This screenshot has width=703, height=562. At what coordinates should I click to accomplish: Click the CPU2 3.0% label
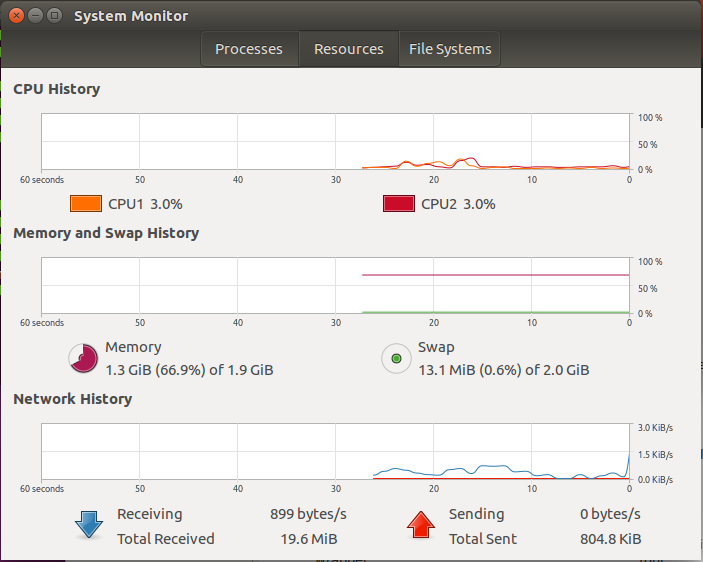458,204
